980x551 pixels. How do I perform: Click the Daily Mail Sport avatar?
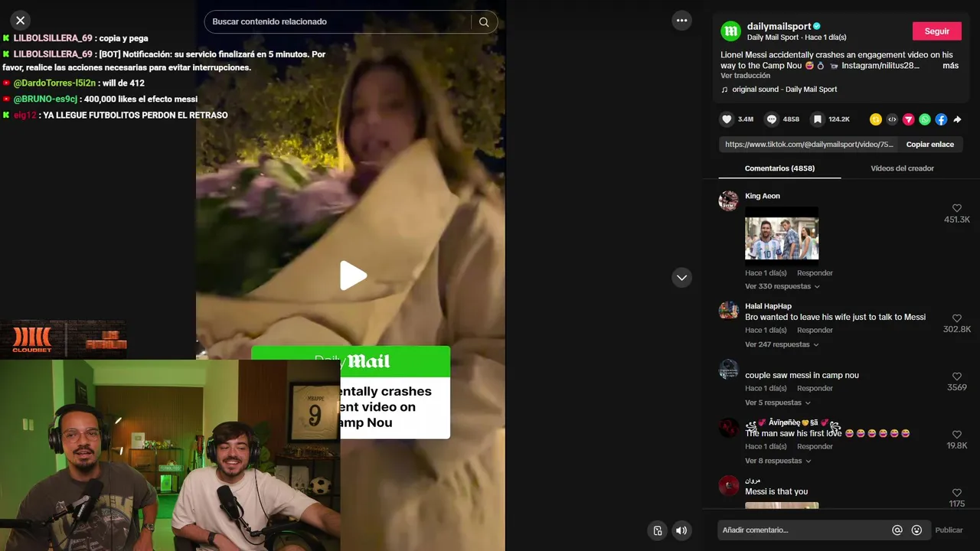click(731, 31)
